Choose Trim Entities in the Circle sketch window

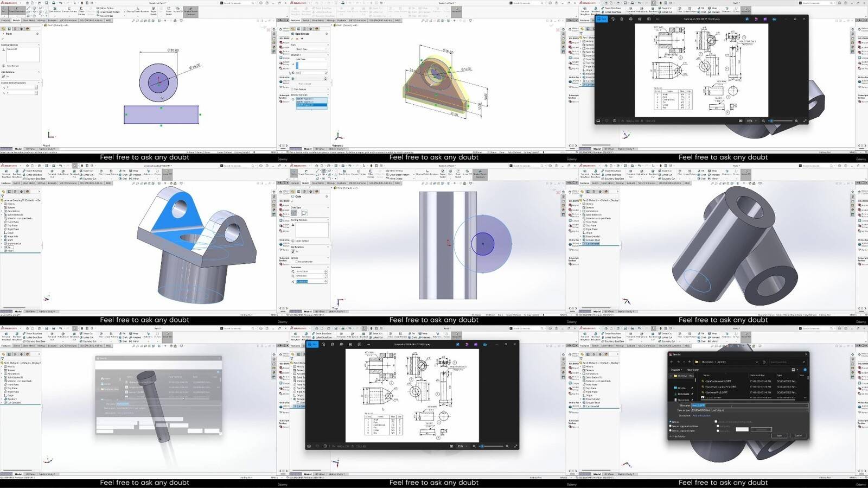(344, 173)
